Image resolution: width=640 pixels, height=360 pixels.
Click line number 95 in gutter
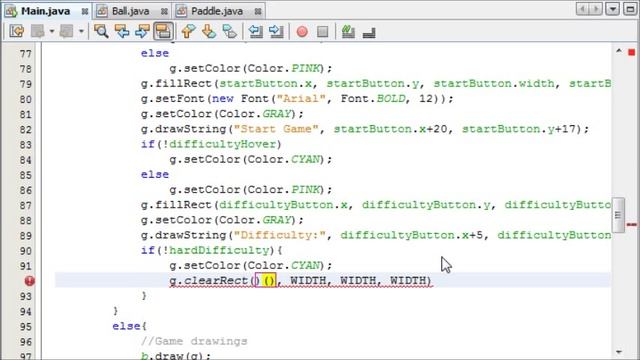[x=25, y=327]
